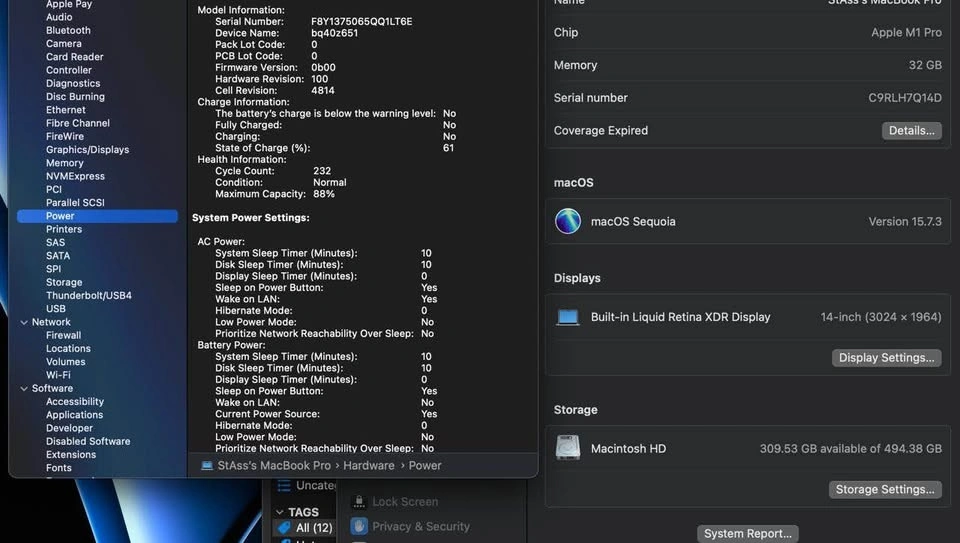Screen dimensions: 960x543
Task: Click Hardware in the path breadcrumb
Action: [368, 465]
